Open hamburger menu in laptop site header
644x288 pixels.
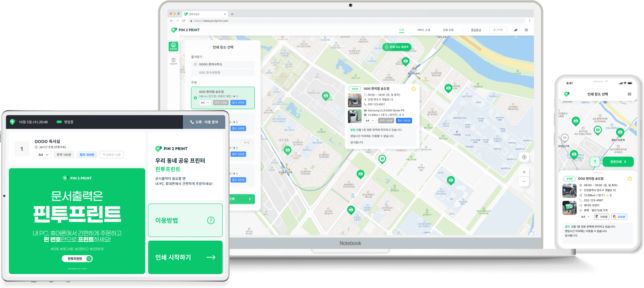(526, 30)
